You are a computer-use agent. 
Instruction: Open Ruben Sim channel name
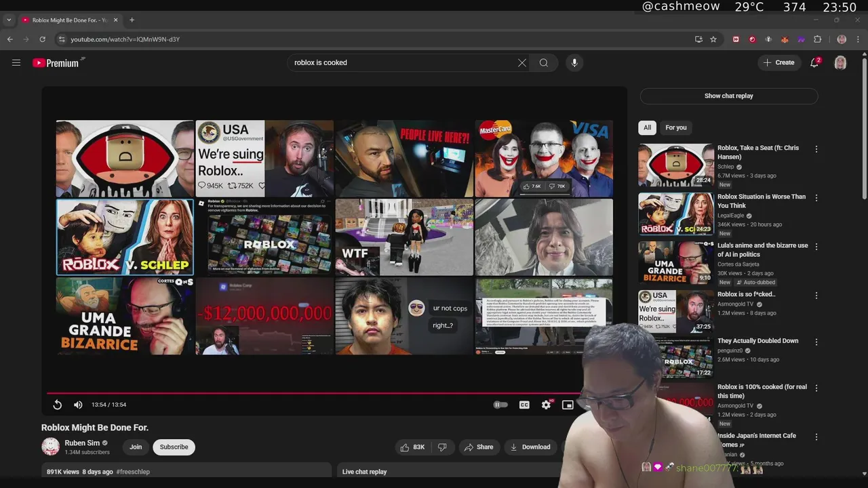click(82, 443)
